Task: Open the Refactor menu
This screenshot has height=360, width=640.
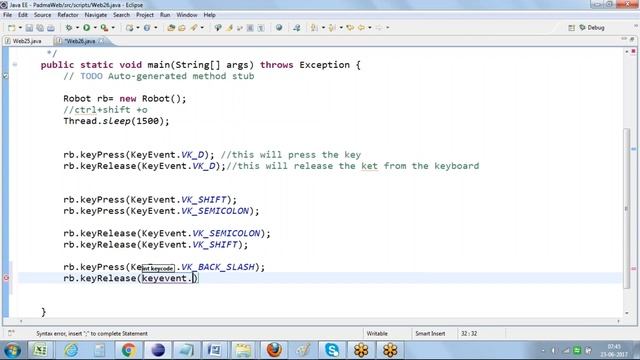Action: pos(68,15)
